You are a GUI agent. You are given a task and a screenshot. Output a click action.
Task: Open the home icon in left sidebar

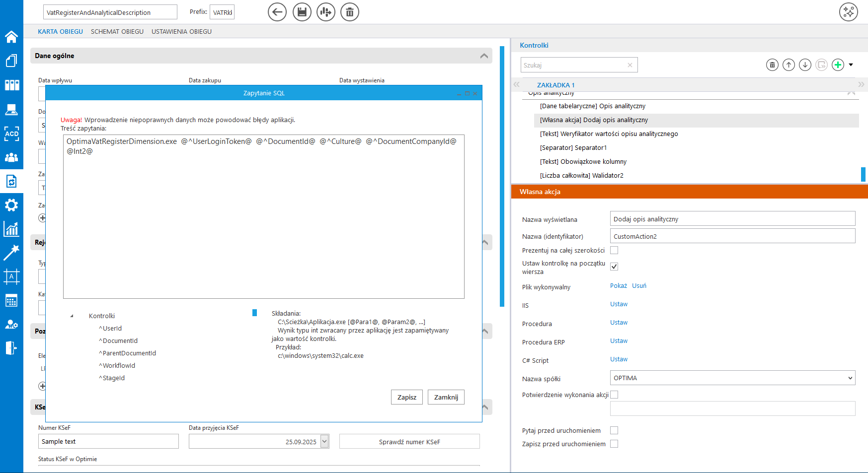click(11, 37)
